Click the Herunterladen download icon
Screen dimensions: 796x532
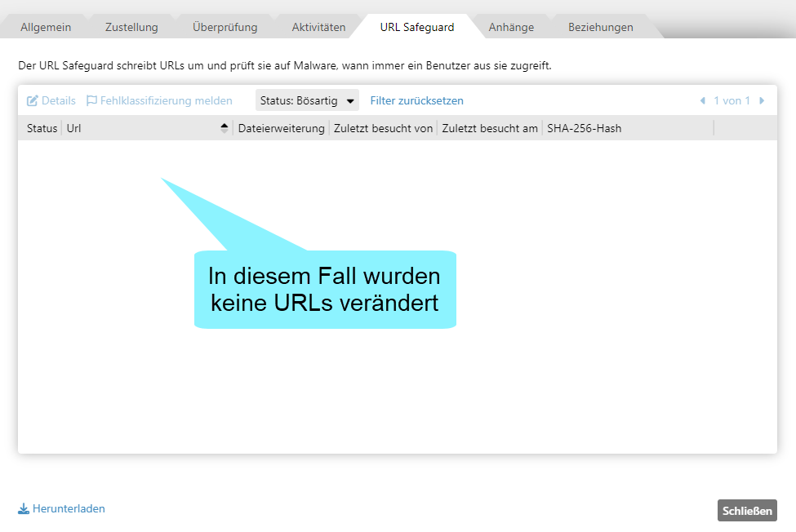tap(24, 508)
